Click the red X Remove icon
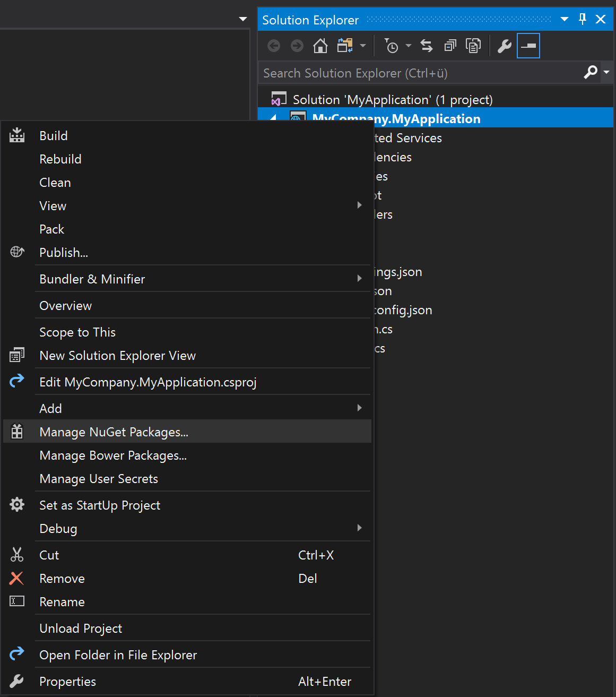The image size is (616, 697). (17, 578)
